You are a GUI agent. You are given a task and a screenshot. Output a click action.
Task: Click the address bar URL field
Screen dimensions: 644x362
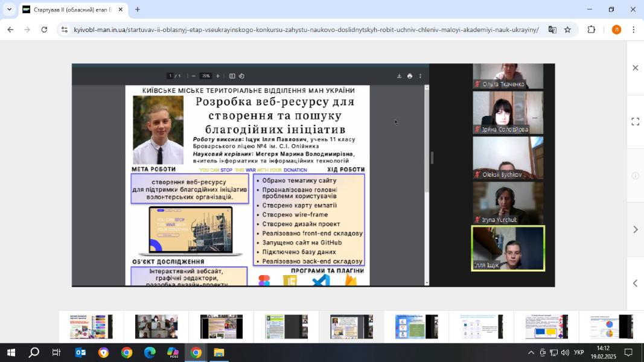point(305,30)
